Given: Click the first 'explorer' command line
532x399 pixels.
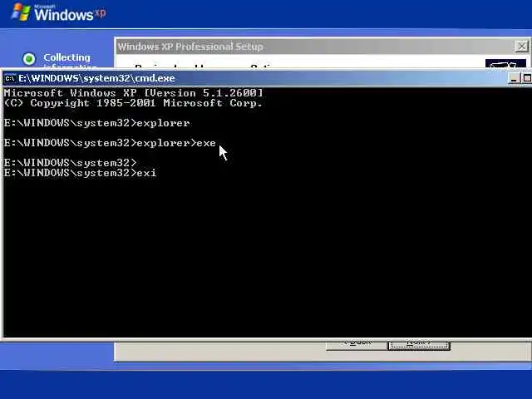Looking at the screenshot, I should pyautogui.click(x=96, y=123).
